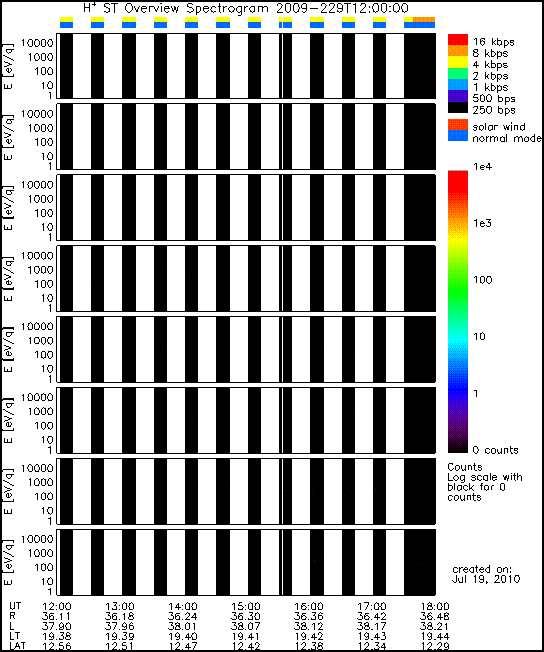Click the purple 500 bps legend swatch
Viewport: 544px width, 652px height.
(x=458, y=96)
